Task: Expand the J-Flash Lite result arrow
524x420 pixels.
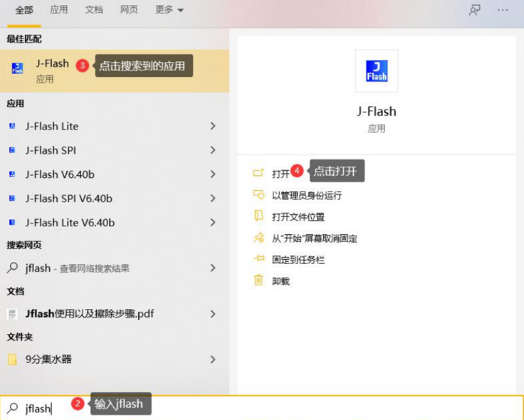Action: (213, 126)
